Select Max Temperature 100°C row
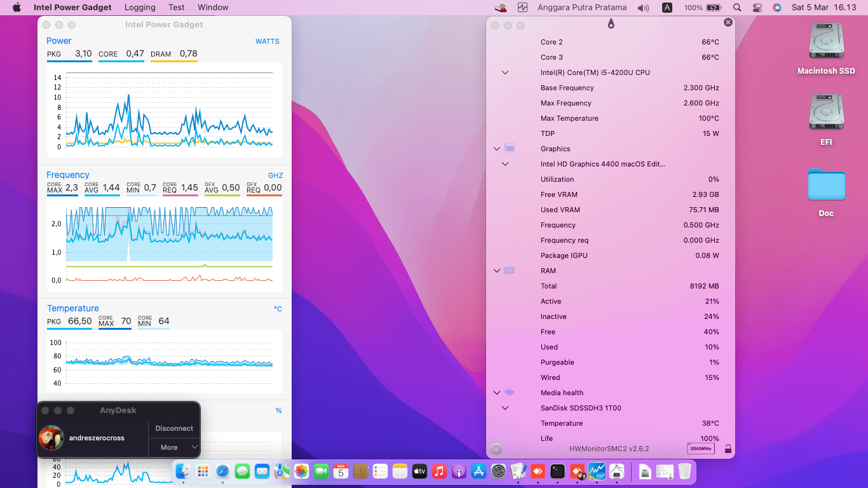The width and height of the screenshot is (868, 488). pyautogui.click(x=611, y=118)
